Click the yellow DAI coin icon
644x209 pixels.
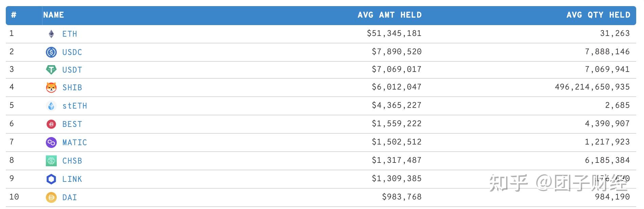tap(51, 197)
